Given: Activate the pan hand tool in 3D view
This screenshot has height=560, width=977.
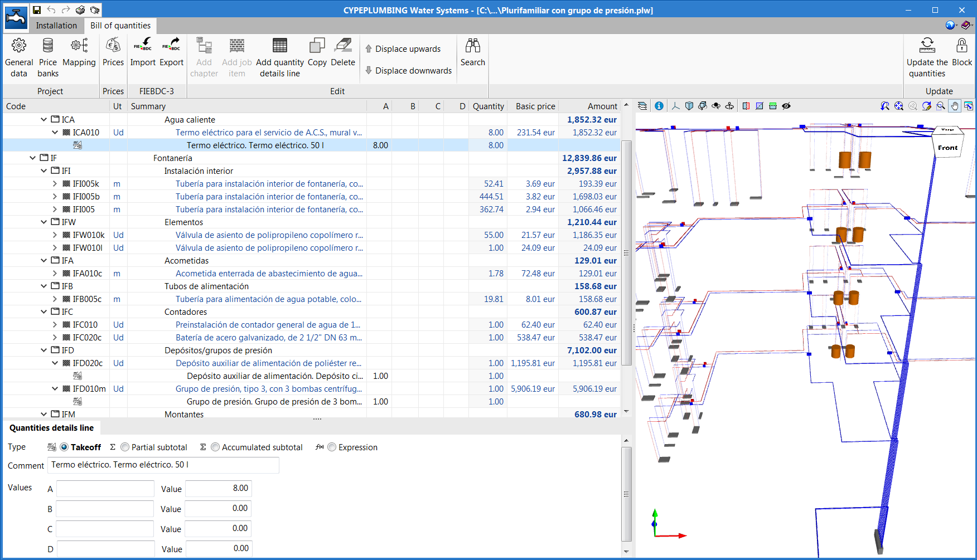Looking at the screenshot, I should pos(955,105).
